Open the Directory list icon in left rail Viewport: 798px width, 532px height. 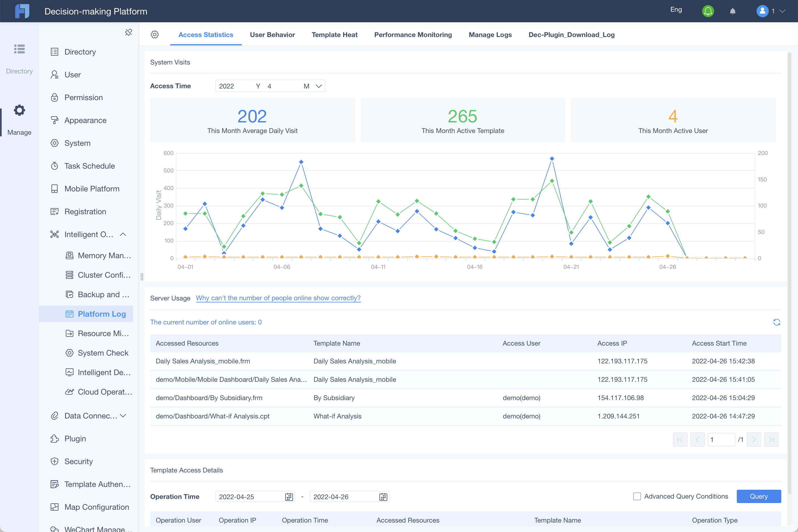tap(19, 49)
